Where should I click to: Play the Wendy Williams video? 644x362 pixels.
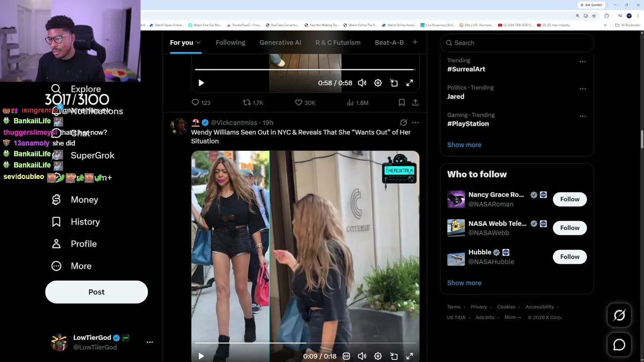[201, 356]
